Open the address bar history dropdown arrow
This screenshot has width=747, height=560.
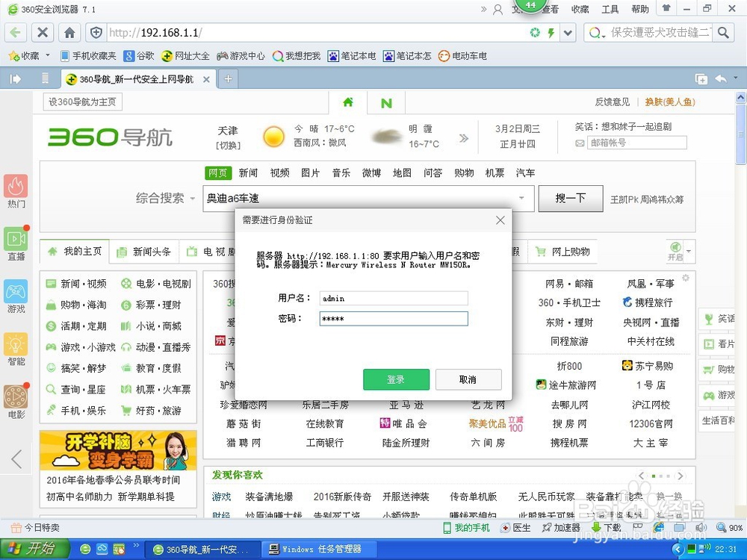(x=568, y=32)
